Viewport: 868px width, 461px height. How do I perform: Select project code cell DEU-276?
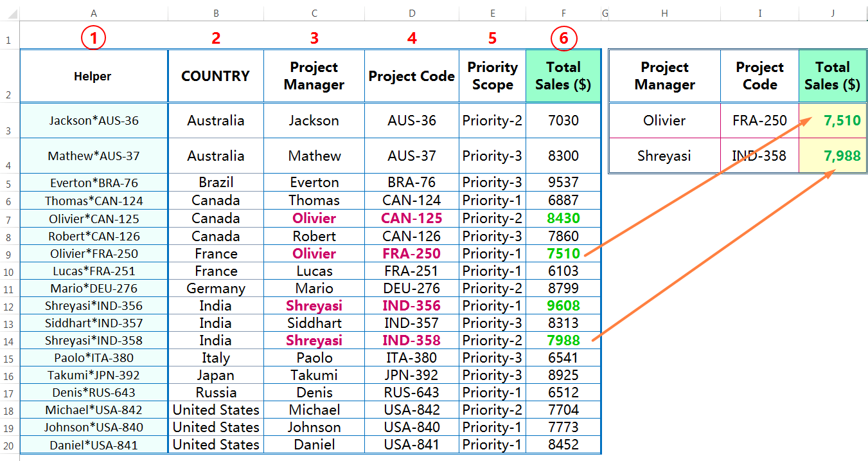[x=412, y=288]
